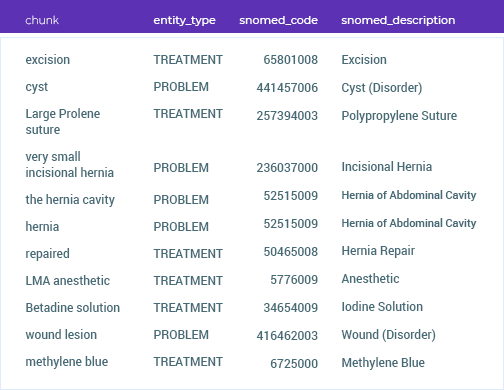Viewport: 504px width, 390px height.
Task: Click the Hernia Repair description
Action: 378,251
